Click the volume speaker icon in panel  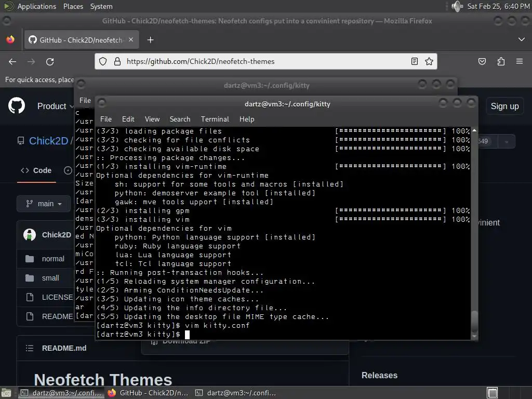pos(457,6)
